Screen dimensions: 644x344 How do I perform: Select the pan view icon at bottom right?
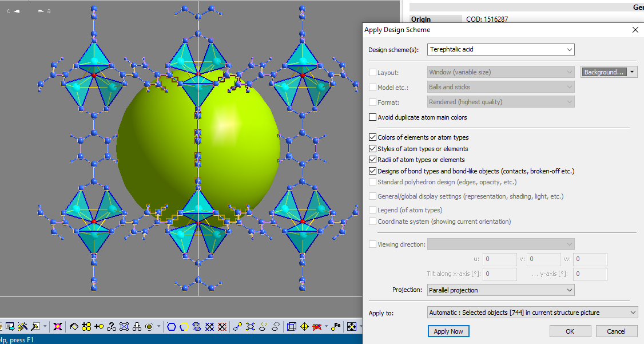[x=352, y=326]
